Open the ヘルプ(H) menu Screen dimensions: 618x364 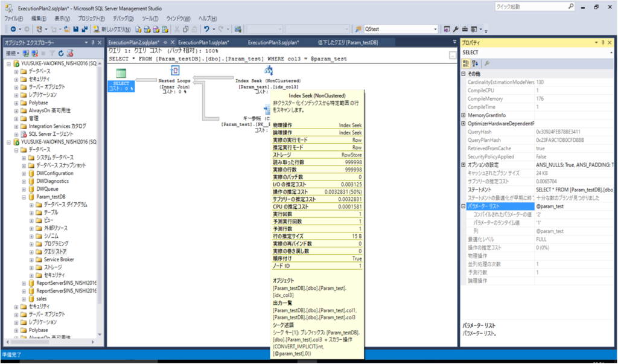click(x=208, y=19)
